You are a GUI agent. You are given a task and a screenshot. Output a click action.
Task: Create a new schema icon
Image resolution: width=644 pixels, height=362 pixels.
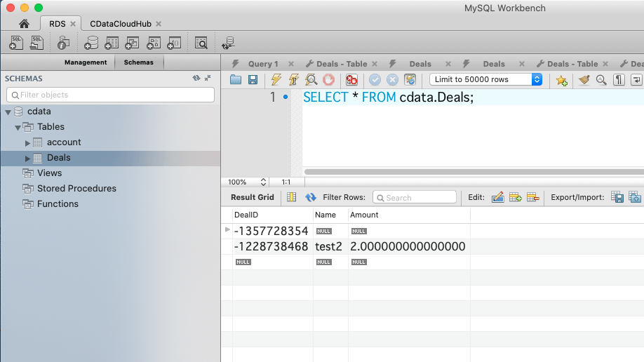[x=90, y=43]
